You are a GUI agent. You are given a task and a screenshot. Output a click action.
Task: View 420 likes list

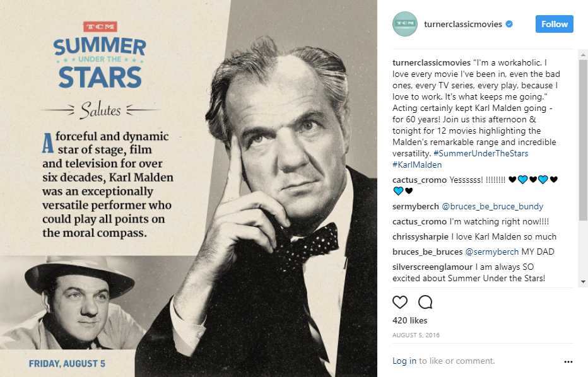[409, 321]
